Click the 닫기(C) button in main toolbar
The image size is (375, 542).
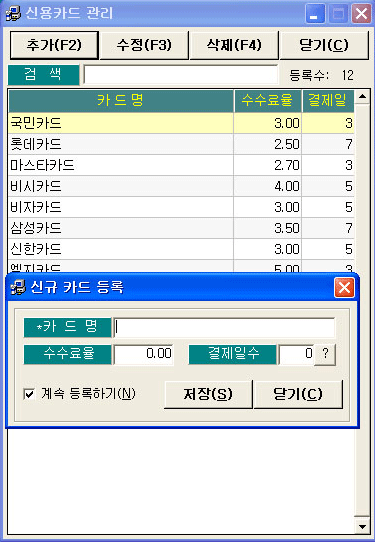[324, 45]
